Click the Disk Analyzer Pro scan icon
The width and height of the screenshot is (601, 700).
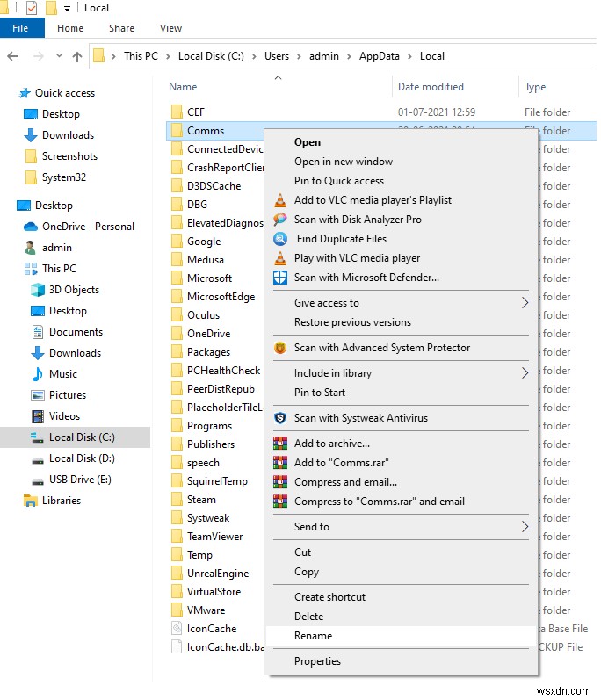tap(280, 220)
